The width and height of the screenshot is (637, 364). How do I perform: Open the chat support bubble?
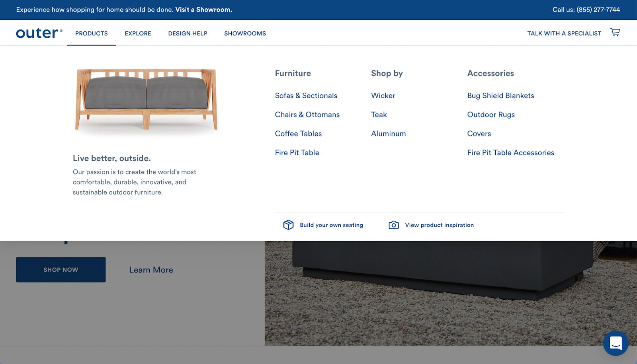616,343
